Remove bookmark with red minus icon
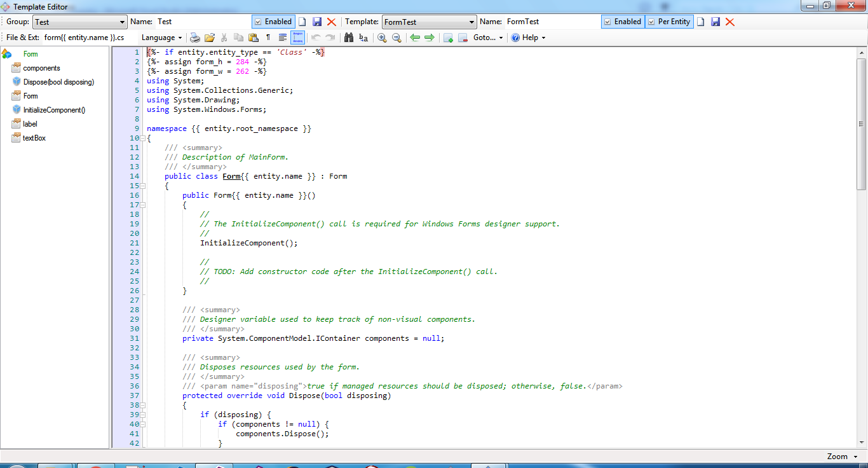Image resolution: width=868 pixels, height=468 pixels. [x=463, y=38]
